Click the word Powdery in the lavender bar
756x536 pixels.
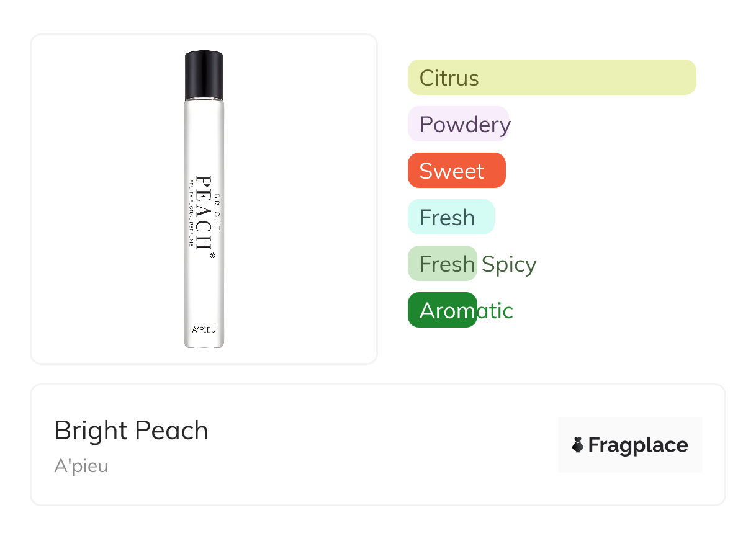point(465,125)
